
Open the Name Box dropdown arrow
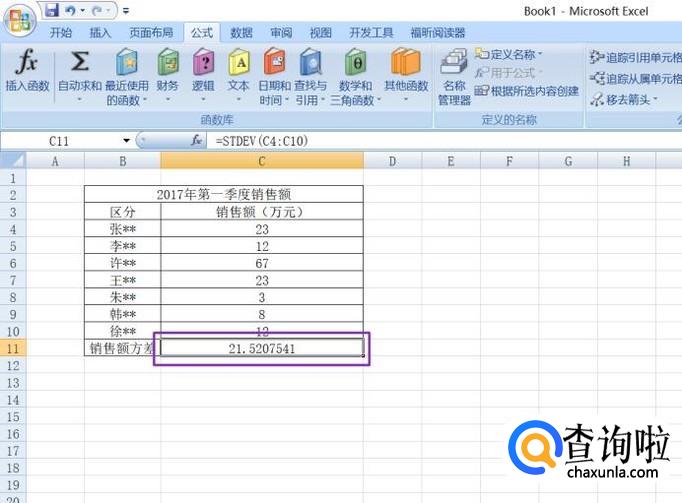click(126, 141)
